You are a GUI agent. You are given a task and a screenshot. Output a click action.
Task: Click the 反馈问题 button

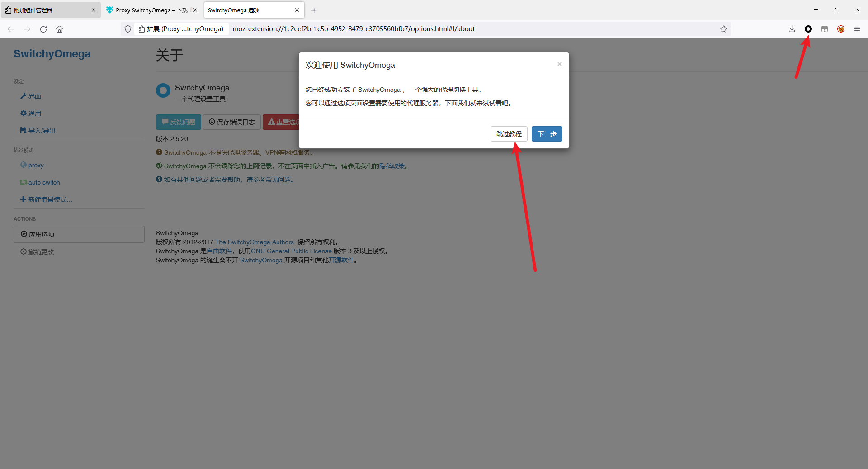click(179, 122)
